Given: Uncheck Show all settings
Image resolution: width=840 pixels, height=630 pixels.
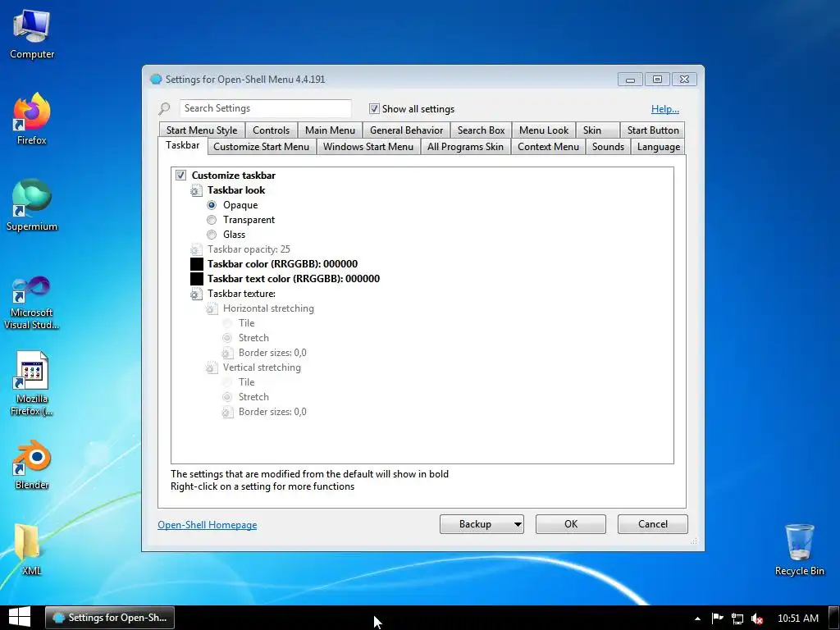Looking at the screenshot, I should (x=374, y=109).
